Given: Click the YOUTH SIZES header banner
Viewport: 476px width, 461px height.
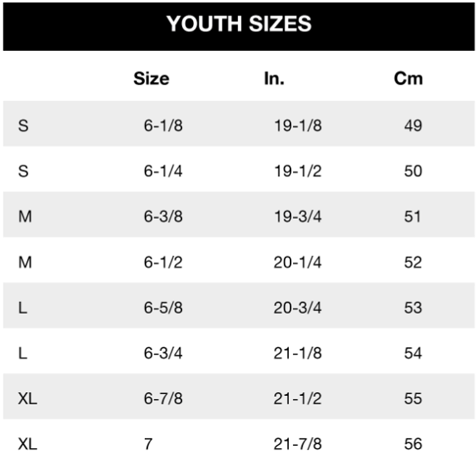Looking at the screenshot, I should click(239, 26).
